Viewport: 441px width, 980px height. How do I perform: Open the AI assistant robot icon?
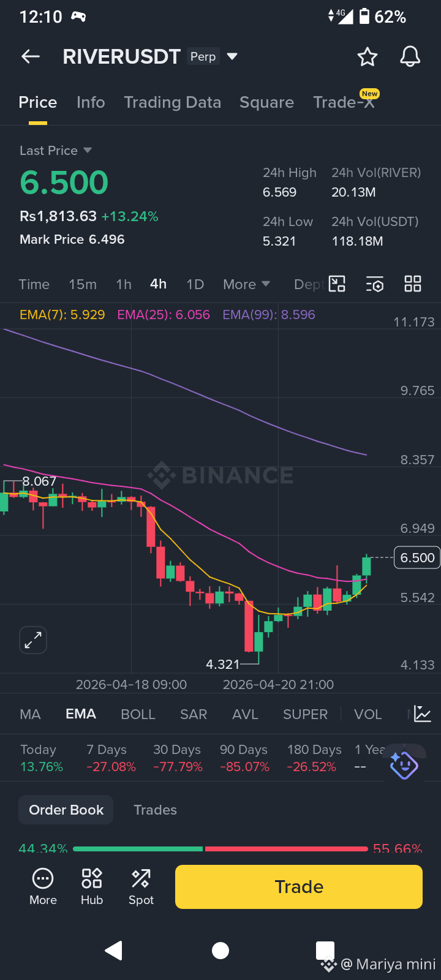click(404, 765)
